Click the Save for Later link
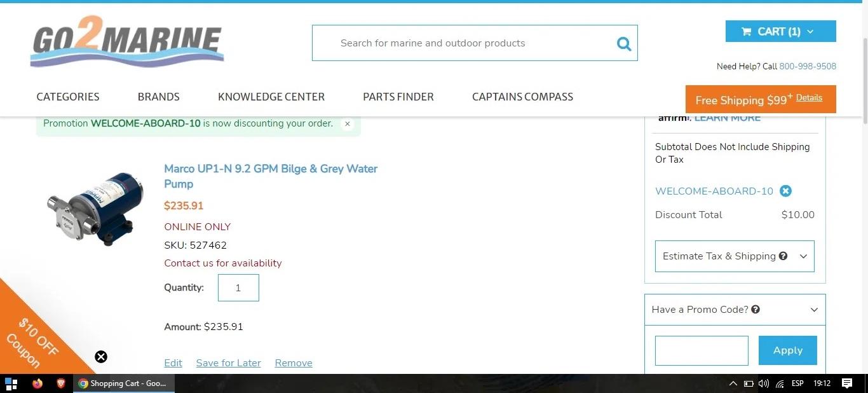Image resolution: width=868 pixels, height=393 pixels. tap(228, 363)
